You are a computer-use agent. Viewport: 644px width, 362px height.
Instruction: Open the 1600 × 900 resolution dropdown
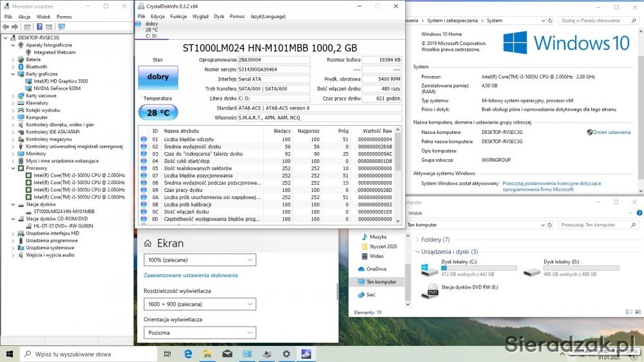[x=200, y=305]
